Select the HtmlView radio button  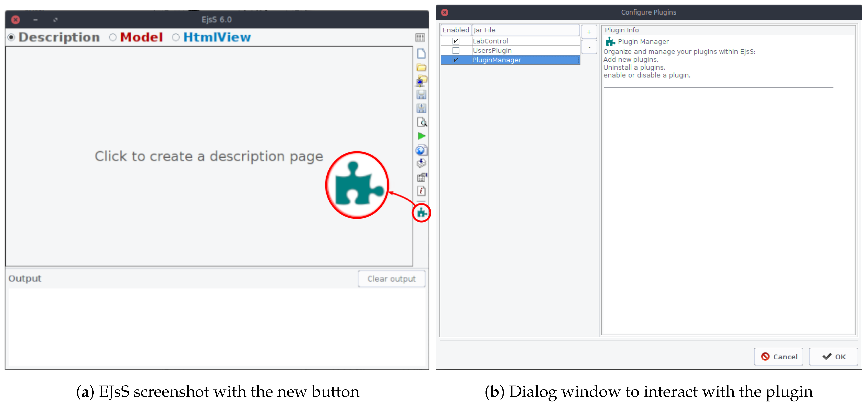[176, 37]
